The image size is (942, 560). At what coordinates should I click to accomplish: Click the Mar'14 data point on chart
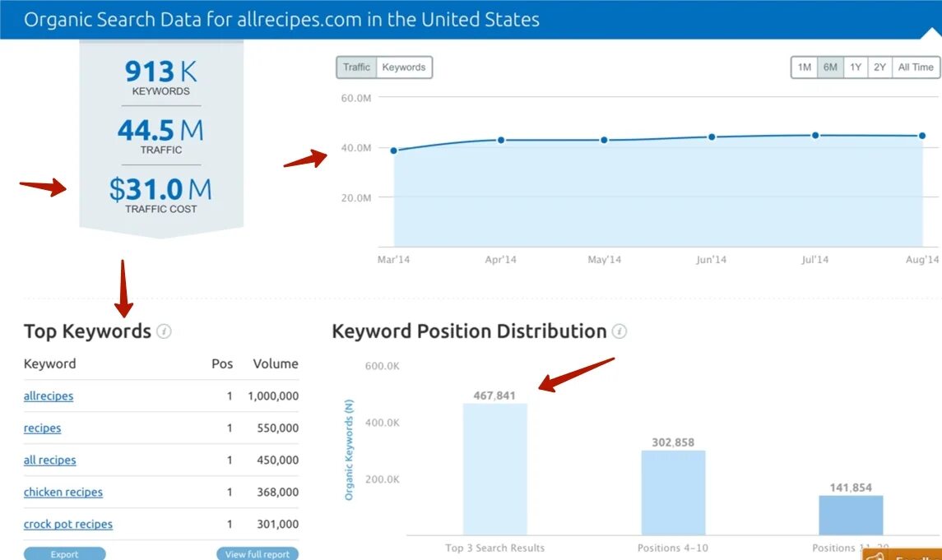pos(394,150)
